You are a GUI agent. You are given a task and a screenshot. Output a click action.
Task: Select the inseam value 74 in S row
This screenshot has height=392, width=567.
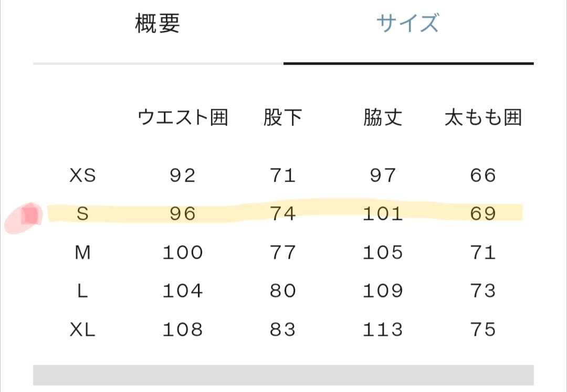pyautogui.click(x=282, y=214)
